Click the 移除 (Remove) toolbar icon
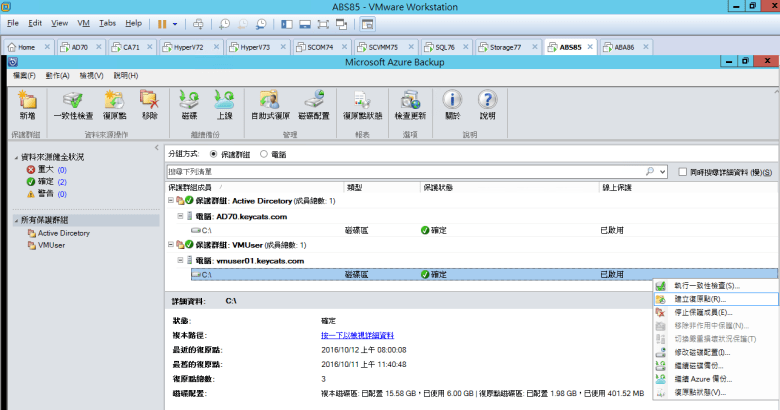This screenshot has width=780, height=410. [150, 104]
